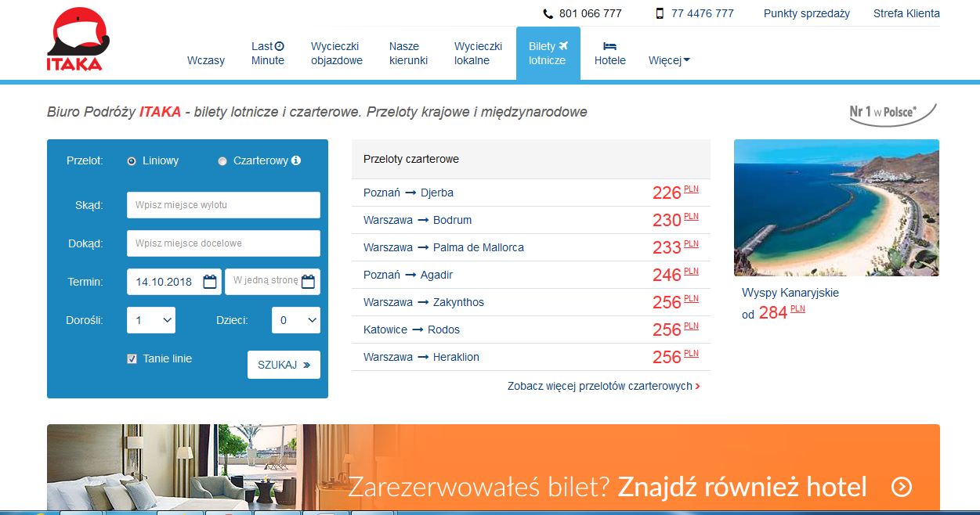This screenshot has height=515, width=980.
Task: Open the calendar icon in return date field
Action: click(x=309, y=282)
